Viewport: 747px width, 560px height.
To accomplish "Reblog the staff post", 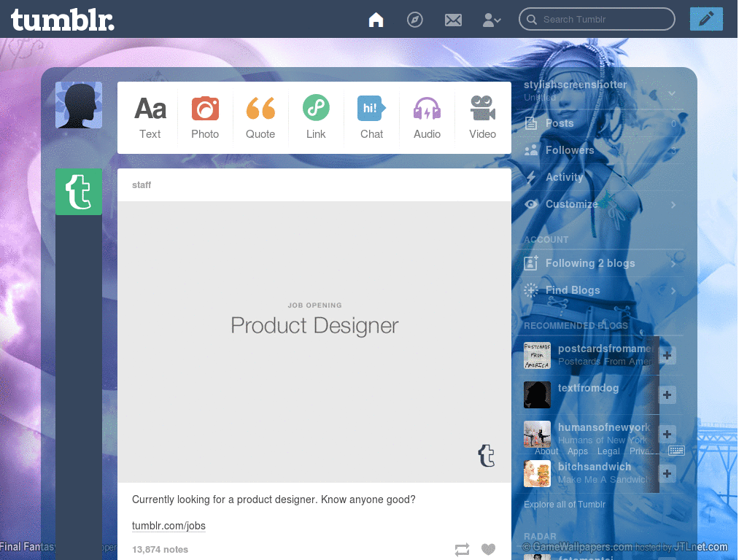I will [462, 550].
